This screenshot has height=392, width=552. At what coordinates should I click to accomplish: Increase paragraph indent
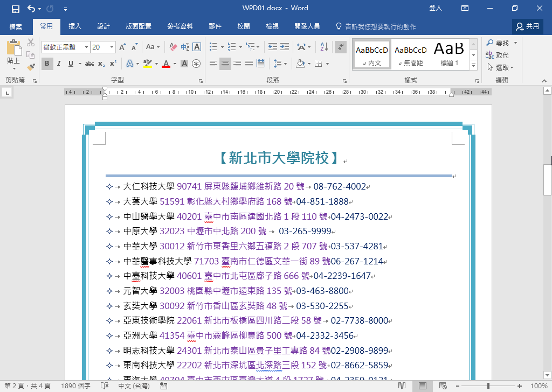[x=285, y=47]
